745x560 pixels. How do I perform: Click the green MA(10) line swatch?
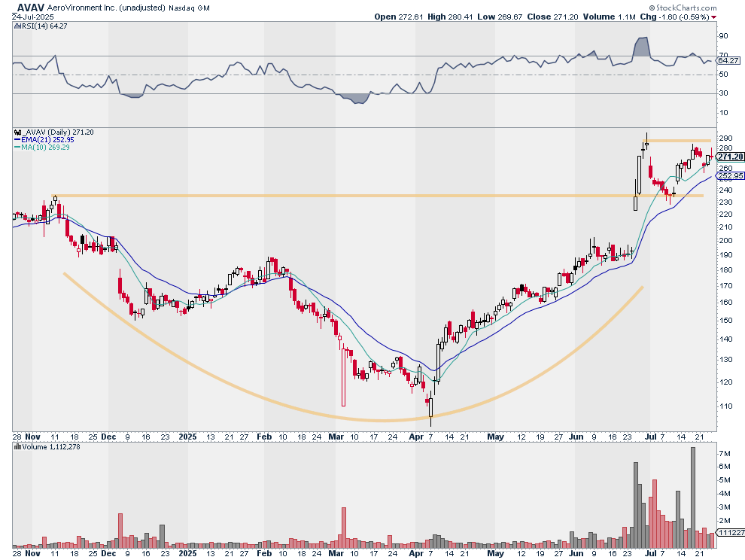tap(17, 148)
